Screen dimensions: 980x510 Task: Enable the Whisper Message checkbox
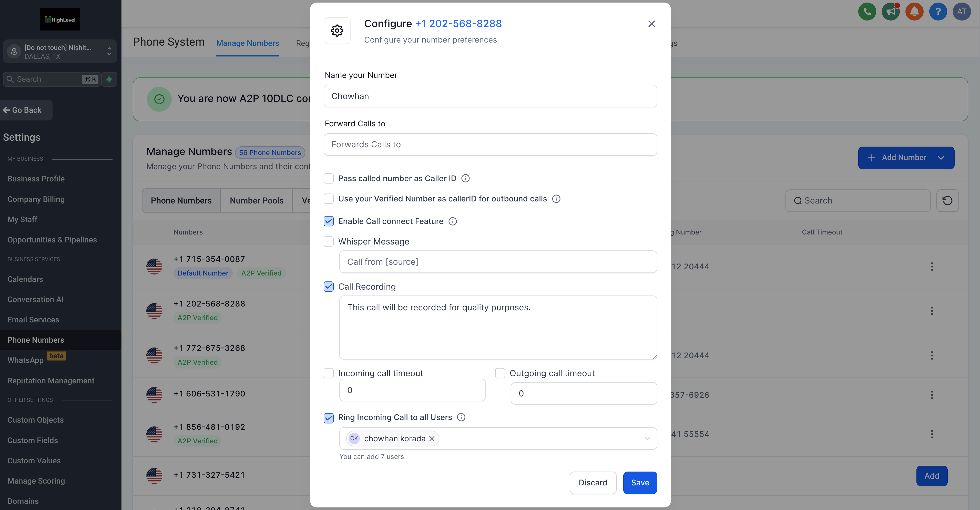tap(329, 241)
